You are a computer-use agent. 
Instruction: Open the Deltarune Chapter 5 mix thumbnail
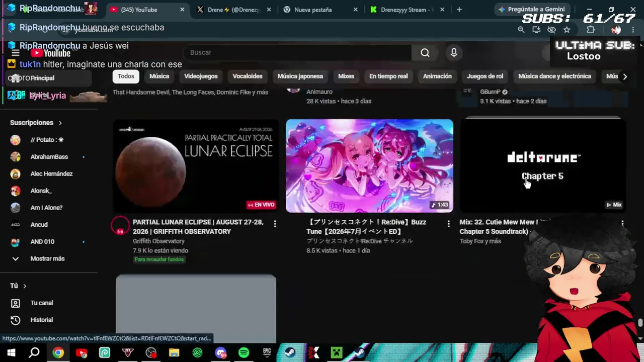543,166
